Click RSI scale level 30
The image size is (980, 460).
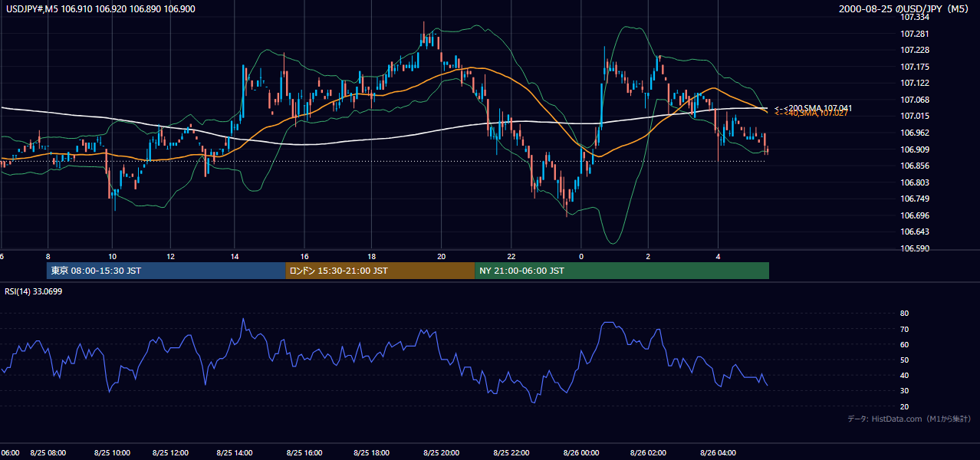point(904,391)
